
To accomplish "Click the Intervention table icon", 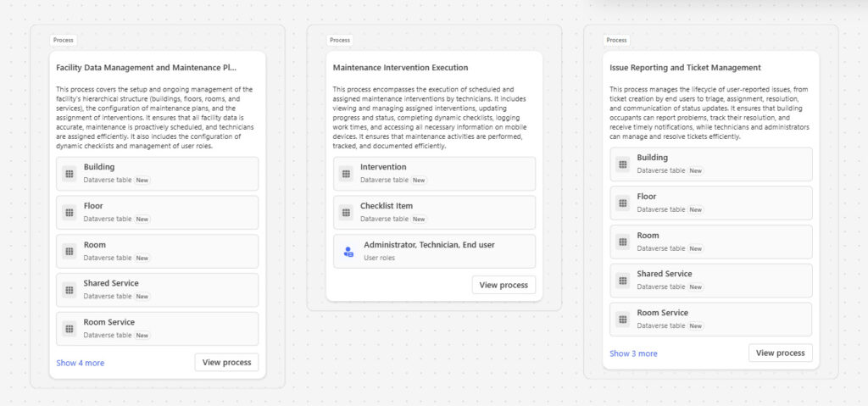I will tap(346, 173).
